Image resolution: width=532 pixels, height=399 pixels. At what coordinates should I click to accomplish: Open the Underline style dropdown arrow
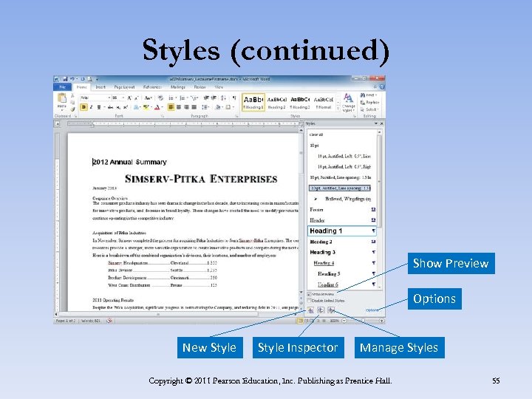(x=104, y=107)
